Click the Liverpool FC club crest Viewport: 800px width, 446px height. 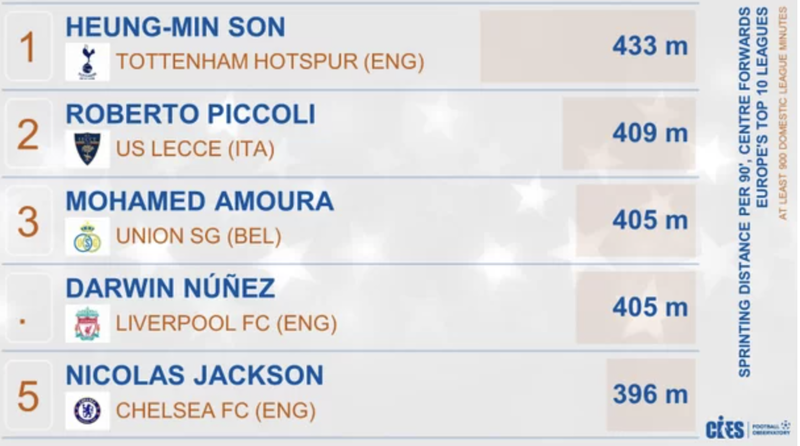[x=87, y=324]
